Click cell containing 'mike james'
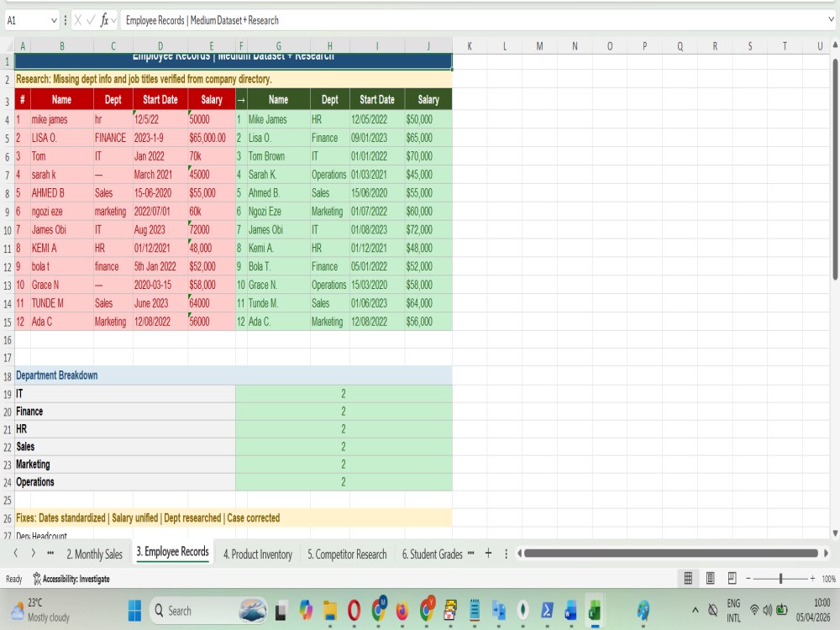The width and height of the screenshot is (840, 630). (x=61, y=119)
